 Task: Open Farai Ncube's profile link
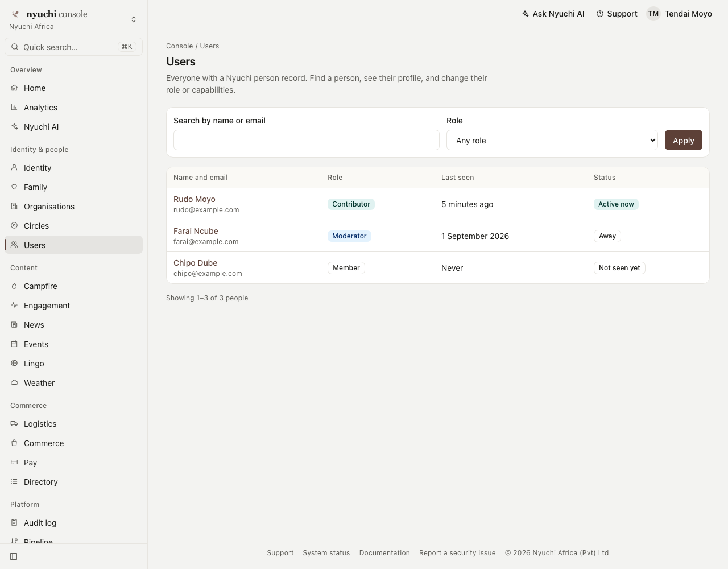196,231
